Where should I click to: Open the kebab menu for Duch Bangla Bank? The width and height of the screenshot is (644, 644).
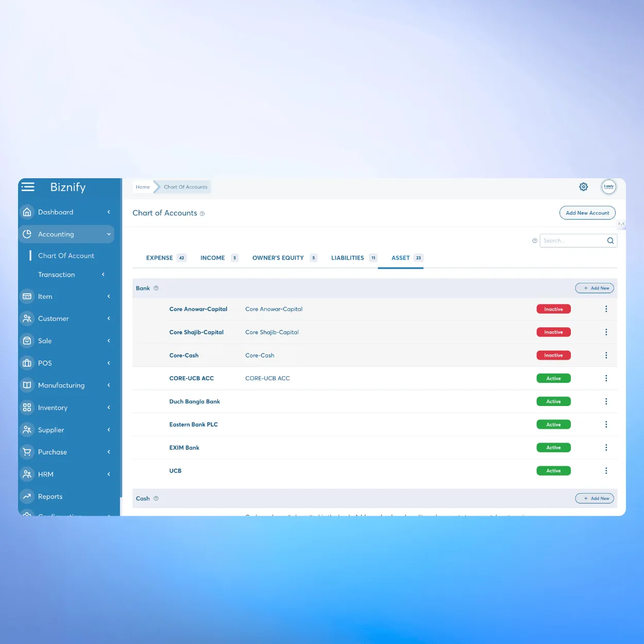(x=606, y=401)
